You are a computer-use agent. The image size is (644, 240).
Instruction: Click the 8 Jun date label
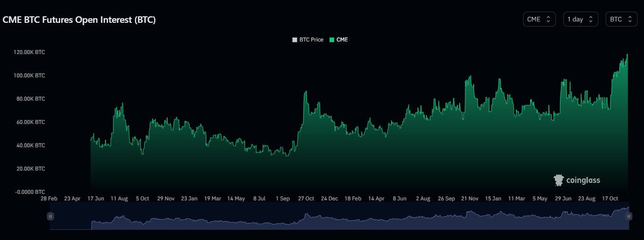click(399, 199)
